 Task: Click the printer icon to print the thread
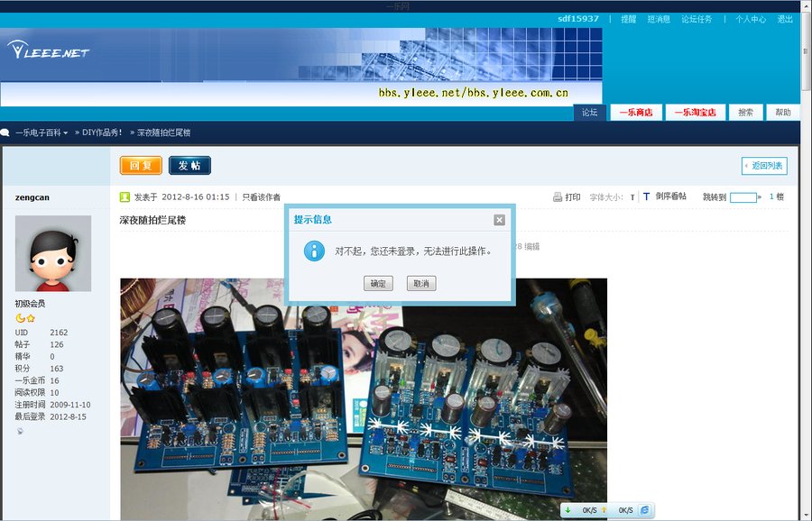(x=558, y=197)
